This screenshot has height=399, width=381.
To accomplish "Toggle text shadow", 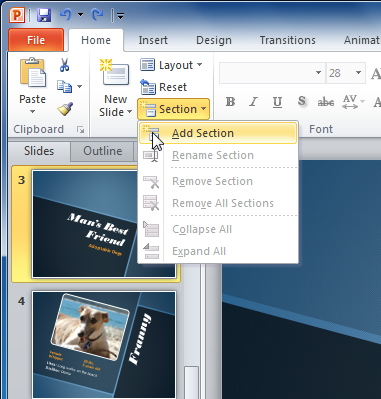I will (x=302, y=101).
